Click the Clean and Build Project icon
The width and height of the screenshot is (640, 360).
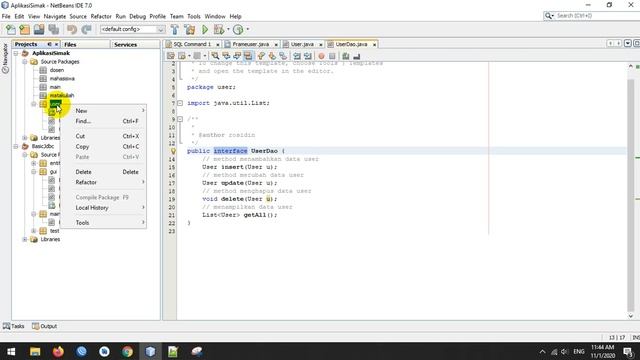click(190, 29)
